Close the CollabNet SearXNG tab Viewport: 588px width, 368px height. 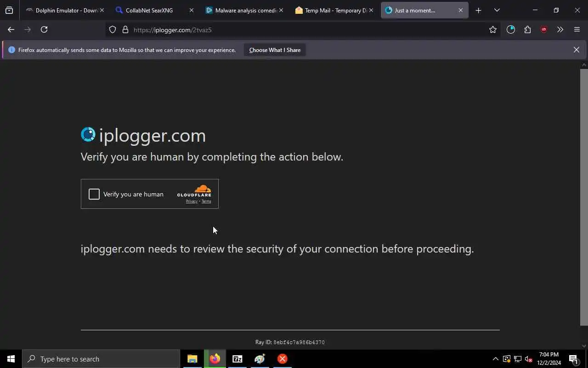tap(192, 10)
